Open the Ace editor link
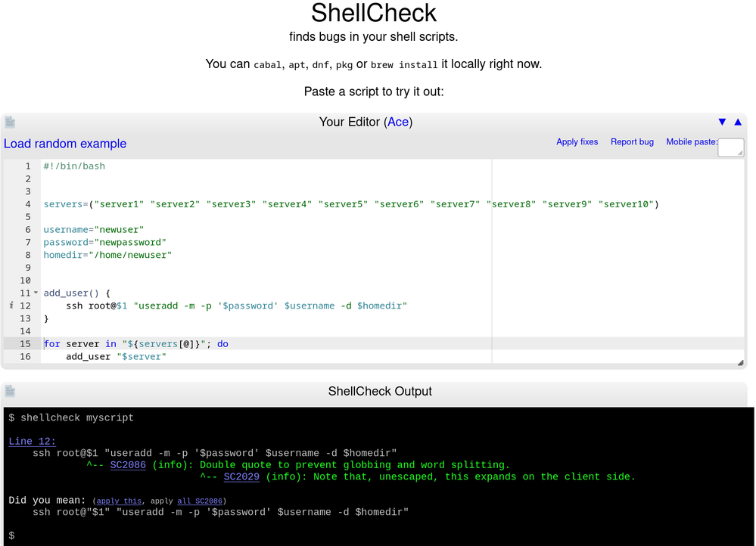This screenshot has height=546, width=756. [400, 122]
